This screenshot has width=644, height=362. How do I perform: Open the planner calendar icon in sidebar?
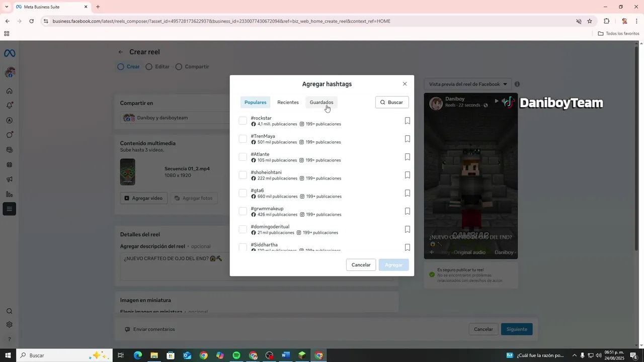pyautogui.click(x=9, y=164)
